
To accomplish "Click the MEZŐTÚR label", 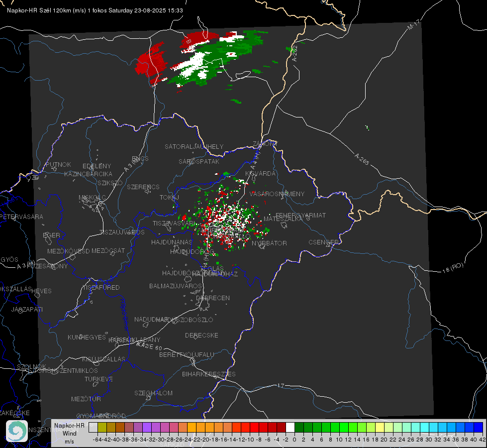I will tap(86, 399).
